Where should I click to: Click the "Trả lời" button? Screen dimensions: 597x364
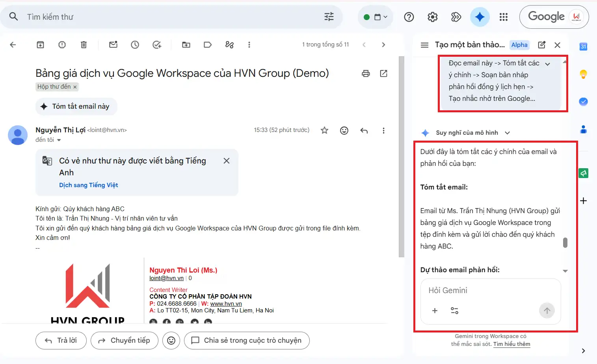pos(61,340)
